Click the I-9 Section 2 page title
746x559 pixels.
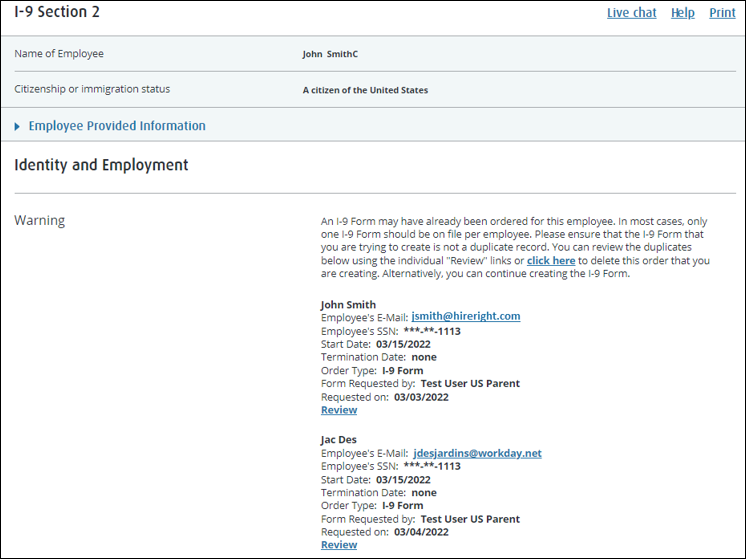tap(57, 12)
